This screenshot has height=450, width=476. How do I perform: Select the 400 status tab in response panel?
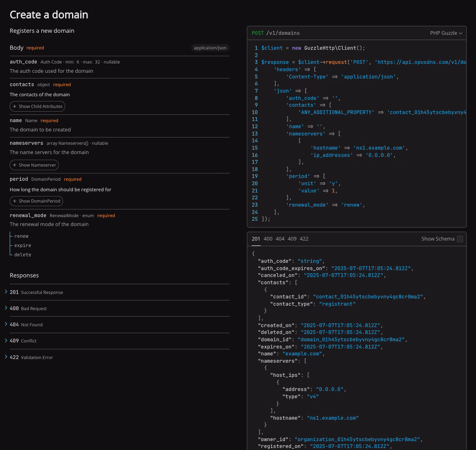tap(268, 239)
